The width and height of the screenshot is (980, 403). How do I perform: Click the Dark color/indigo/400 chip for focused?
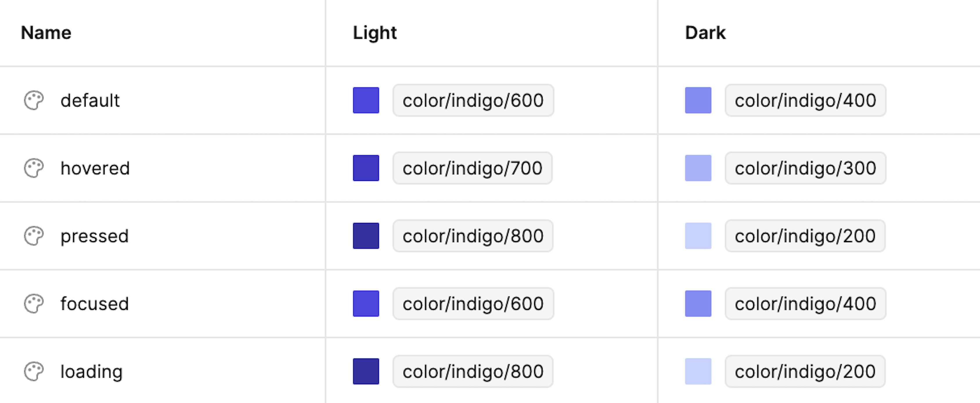(x=805, y=304)
